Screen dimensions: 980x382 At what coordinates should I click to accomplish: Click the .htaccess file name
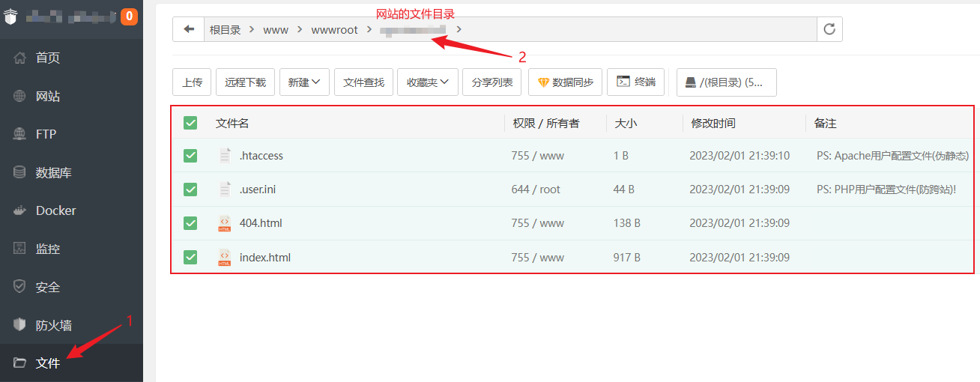261,156
